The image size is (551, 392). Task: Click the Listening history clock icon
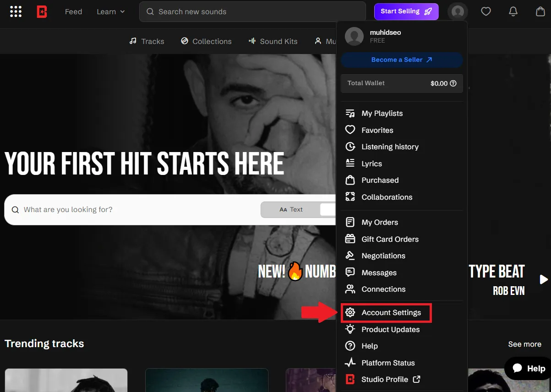point(350,147)
